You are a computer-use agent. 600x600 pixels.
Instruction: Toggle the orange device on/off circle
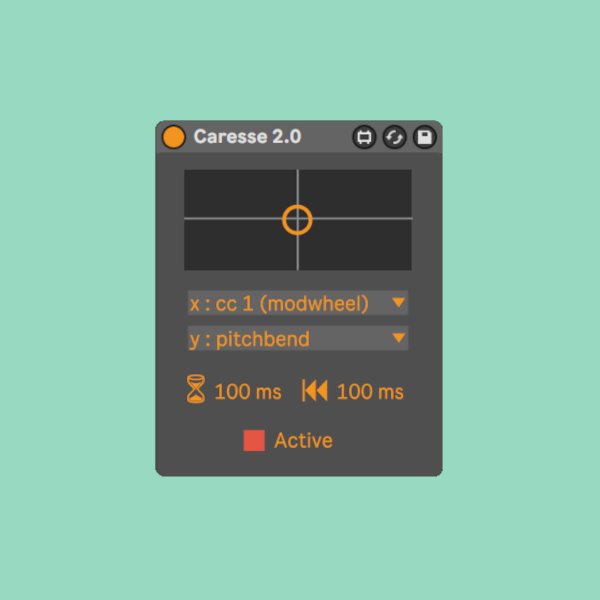pyautogui.click(x=173, y=137)
